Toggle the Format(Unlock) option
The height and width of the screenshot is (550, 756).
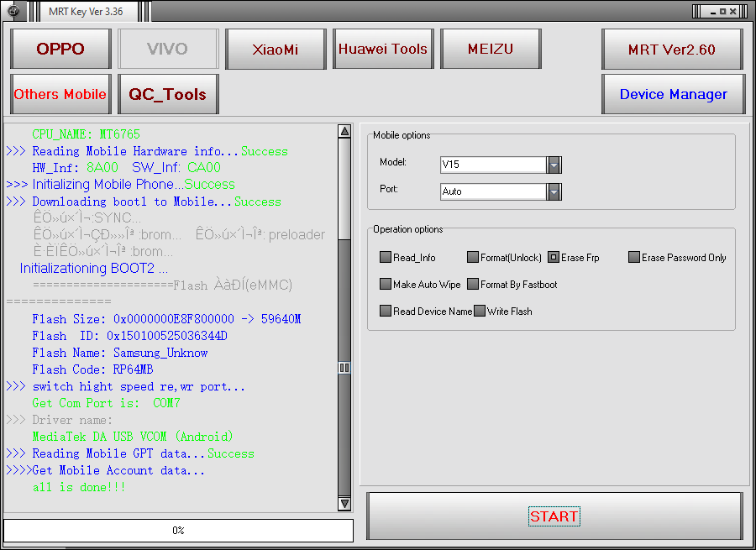point(473,258)
